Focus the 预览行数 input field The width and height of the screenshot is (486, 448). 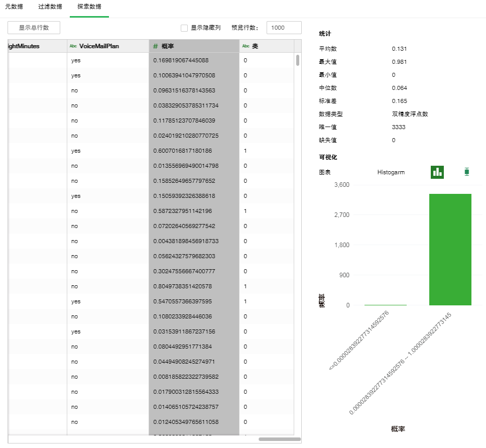284,28
